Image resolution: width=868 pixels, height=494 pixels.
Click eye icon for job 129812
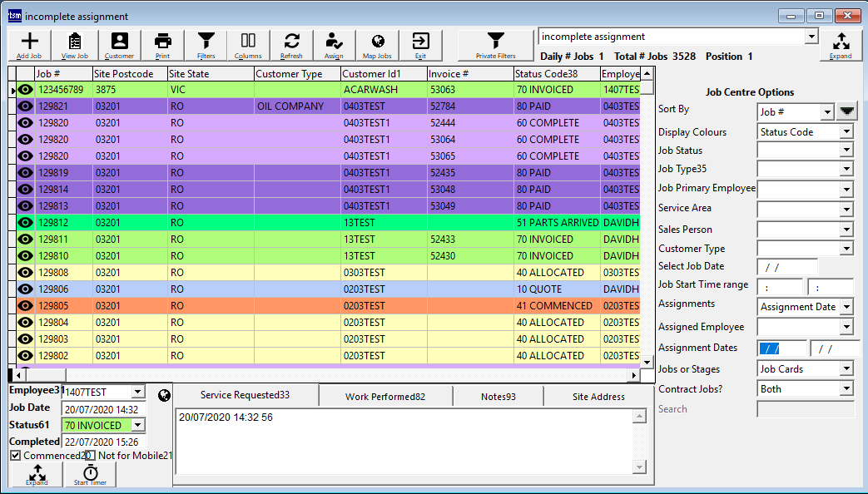(26, 223)
